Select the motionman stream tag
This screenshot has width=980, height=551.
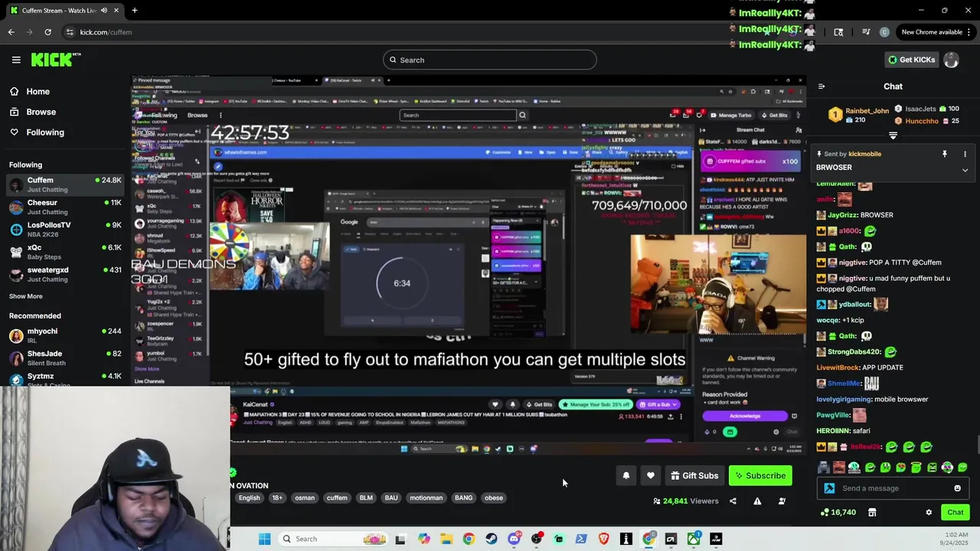[x=426, y=498]
